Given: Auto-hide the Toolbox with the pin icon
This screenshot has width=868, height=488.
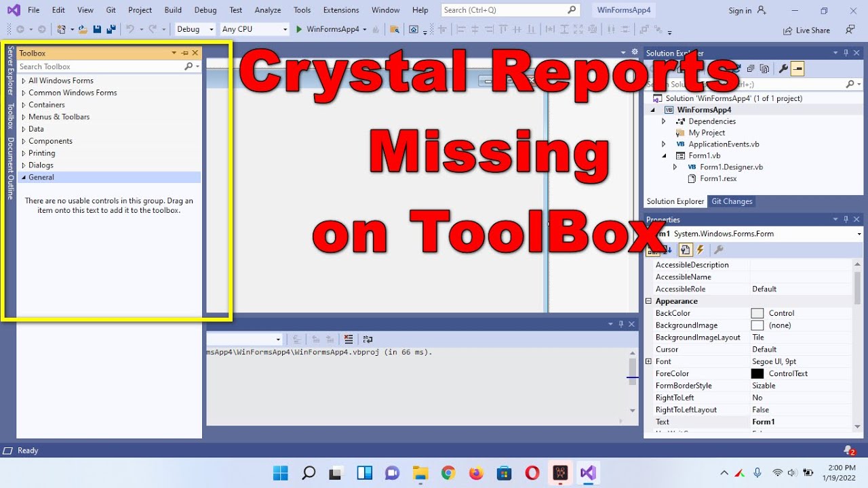Looking at the screenshot, I should pyautogui.click(x=184, y=53).
